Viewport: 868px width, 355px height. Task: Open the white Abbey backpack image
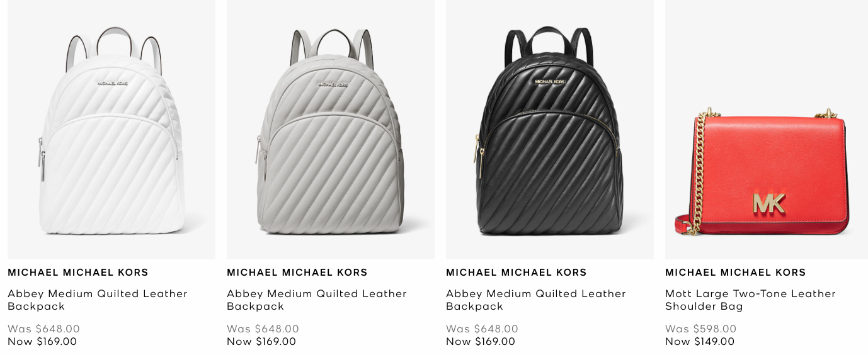click(111, 130)
